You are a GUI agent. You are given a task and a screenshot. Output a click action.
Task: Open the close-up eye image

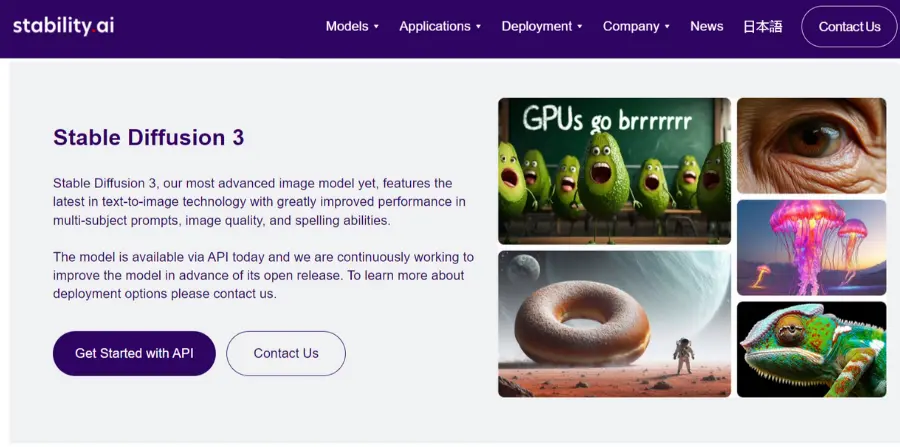click(x=812, y=146)
